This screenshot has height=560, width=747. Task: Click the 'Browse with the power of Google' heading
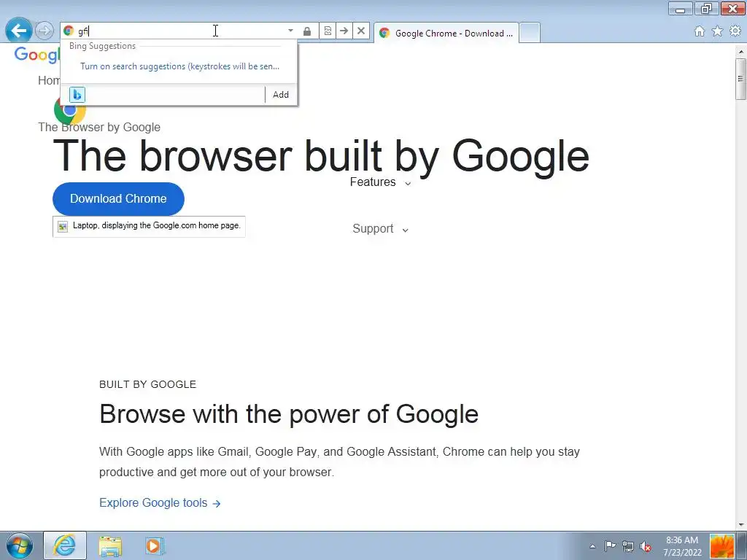coord(289,414)
